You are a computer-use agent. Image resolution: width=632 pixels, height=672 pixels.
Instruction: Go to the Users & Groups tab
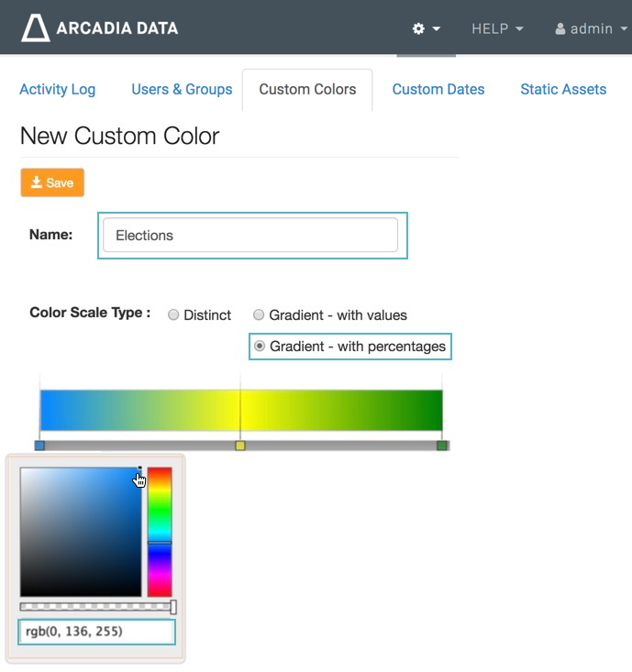(x=182, y=89)
